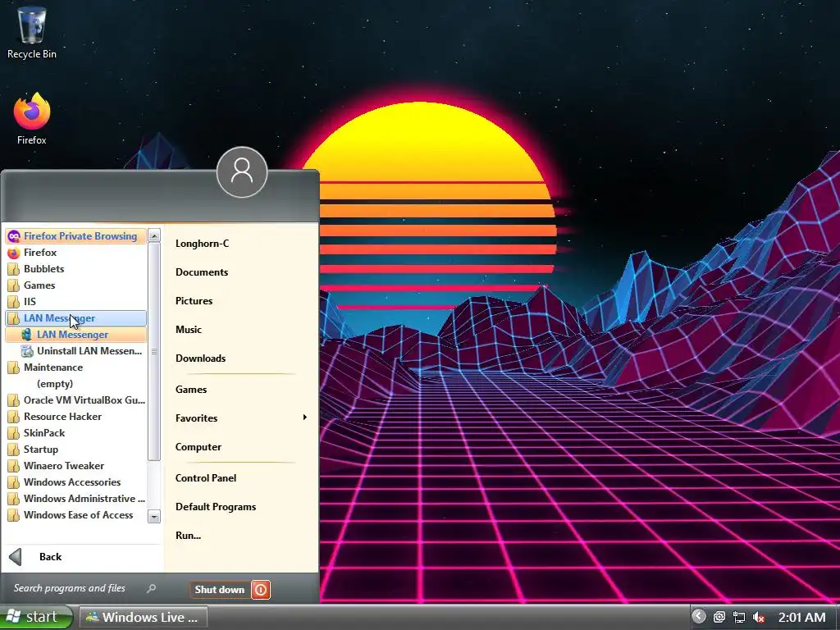Open Default Programs
The width and height of the screenshot is (840, 630).
(x=216, y=507)
